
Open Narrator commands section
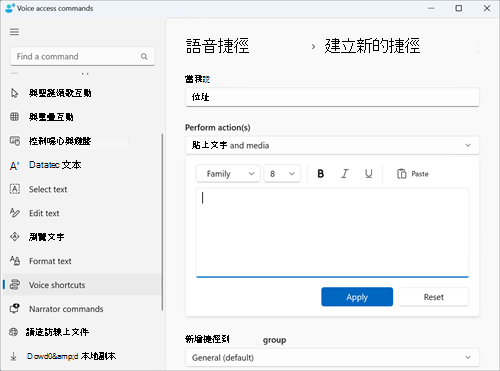click(x=82, y=309)
